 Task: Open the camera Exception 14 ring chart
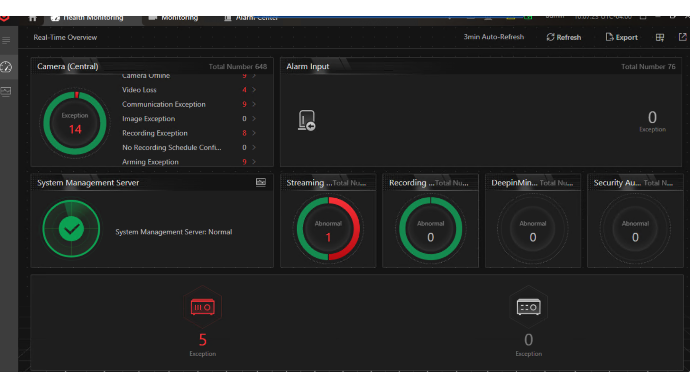[x=75, y=123]
